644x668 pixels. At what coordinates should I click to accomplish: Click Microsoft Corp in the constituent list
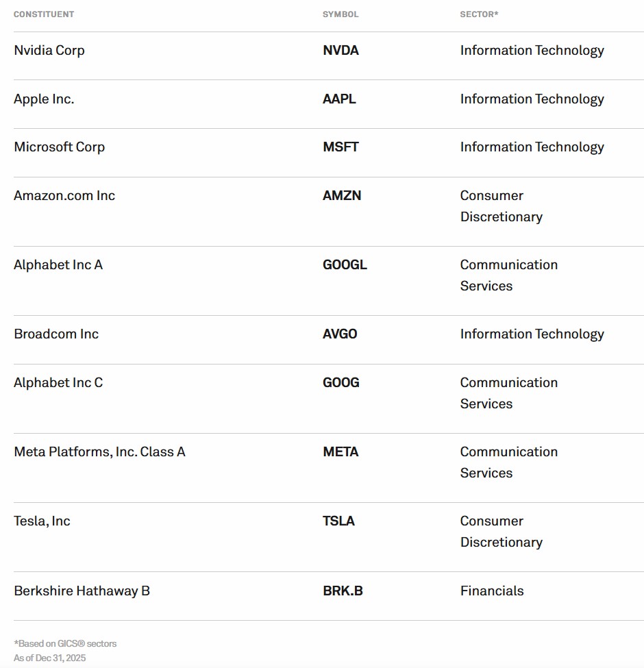[x=59, y=147]
